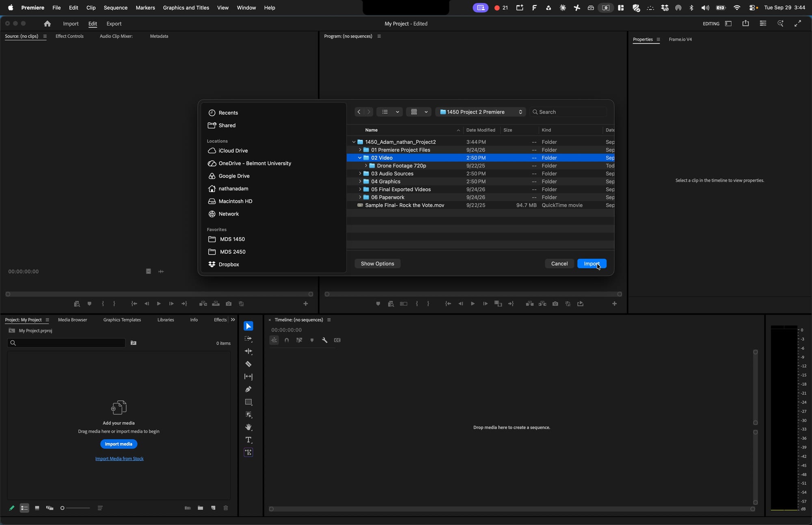
Task: Click Maximize frame fullscreen icon in header
Action: (798, 24)
